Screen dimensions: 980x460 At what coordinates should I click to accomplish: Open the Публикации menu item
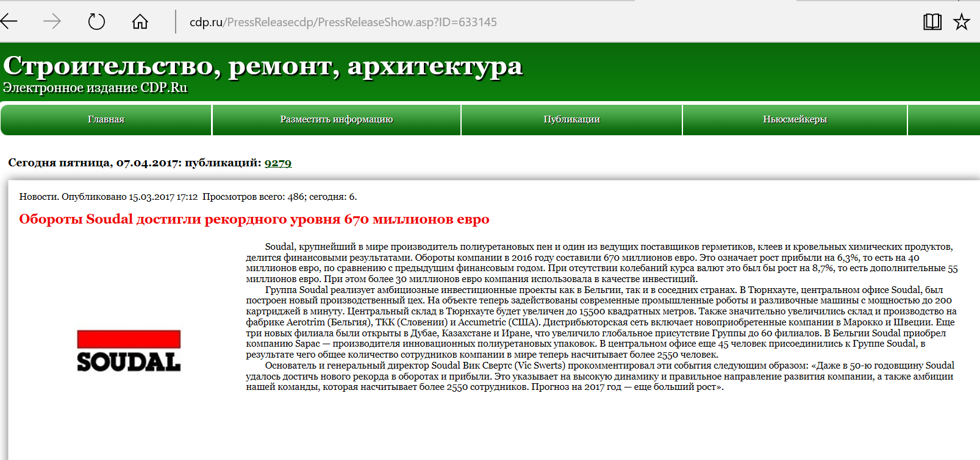(x=572, y=119)
